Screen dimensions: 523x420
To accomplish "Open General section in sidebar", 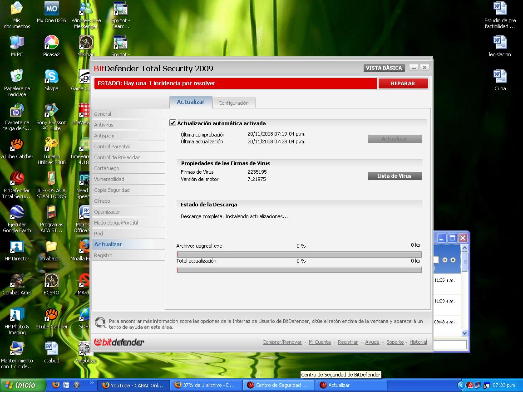I will [x=128, y=114].
